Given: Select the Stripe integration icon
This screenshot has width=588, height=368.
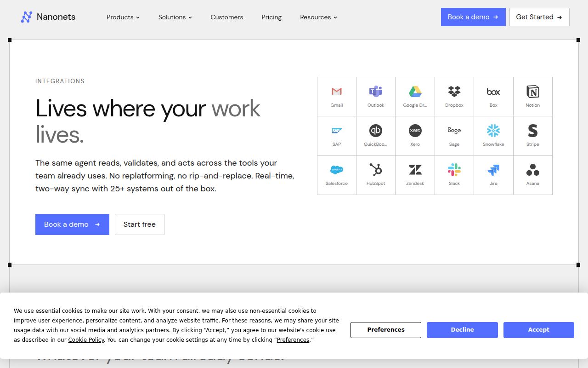Looking at the screenshot, I should [x=533, y=131].
